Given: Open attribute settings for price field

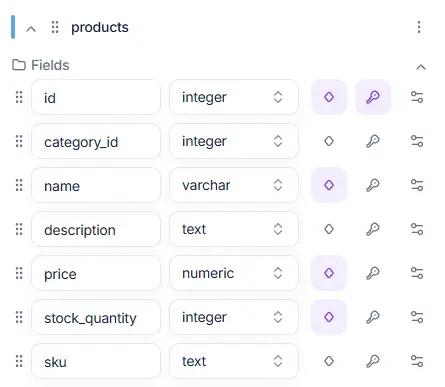Looking at the screenshot, I should pos(417,273).
